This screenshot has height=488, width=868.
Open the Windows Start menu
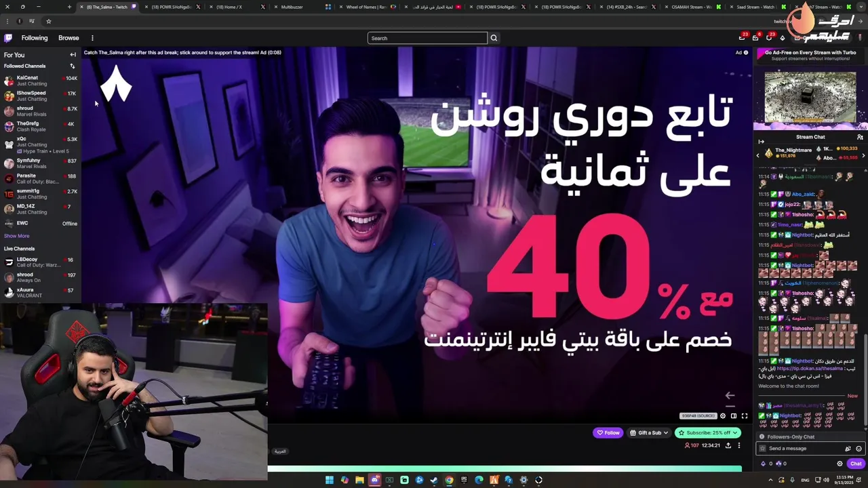pos(330,480)
